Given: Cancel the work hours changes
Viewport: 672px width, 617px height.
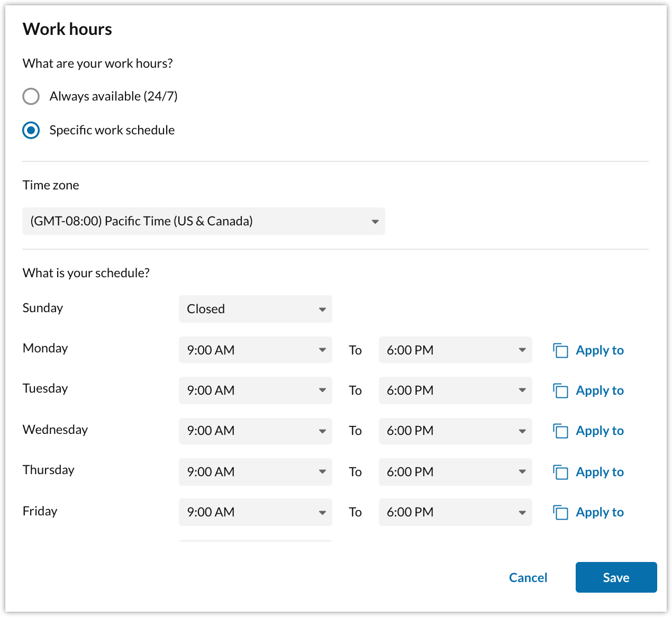Looking at the screenshot, I should pyautogui.click(x=528, y=577).
